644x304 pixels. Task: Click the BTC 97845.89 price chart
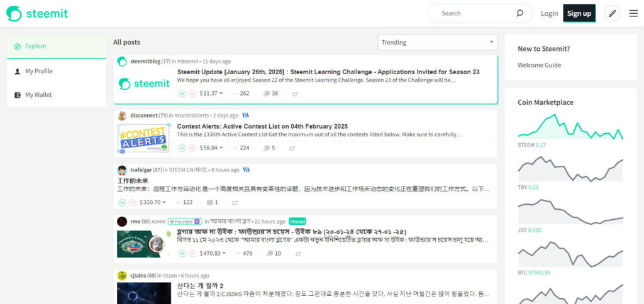570,255
